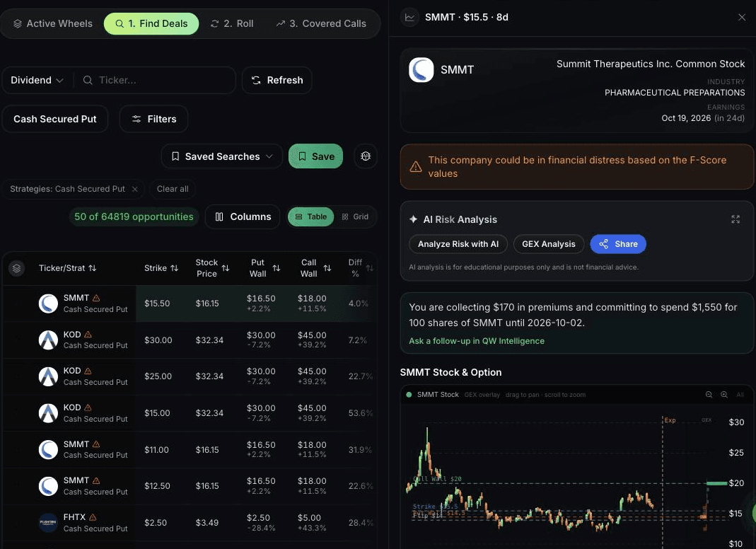Screen dimensions: 756x549
Task: Open the 3. Covered Calls tab
Action: (321, 23)
